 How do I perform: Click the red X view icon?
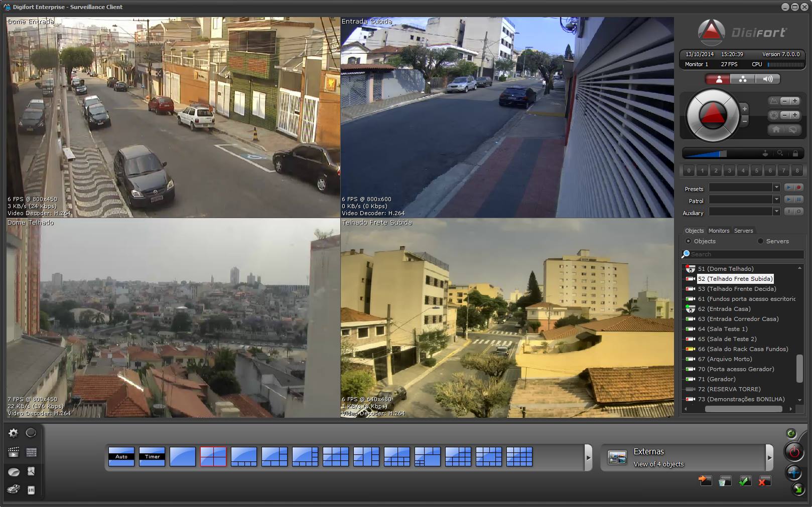pyautogui.click(x=764, y=481)
